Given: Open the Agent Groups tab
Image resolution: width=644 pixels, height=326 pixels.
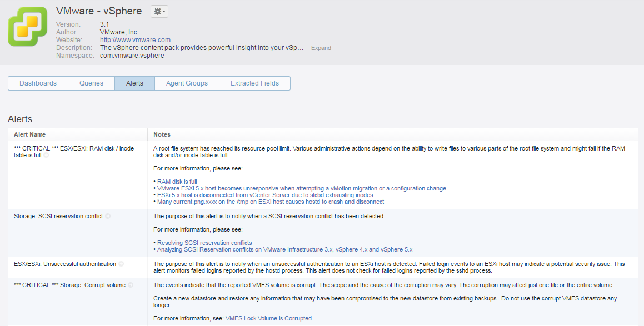Looking at the screenshot, I should coord(187,83).
